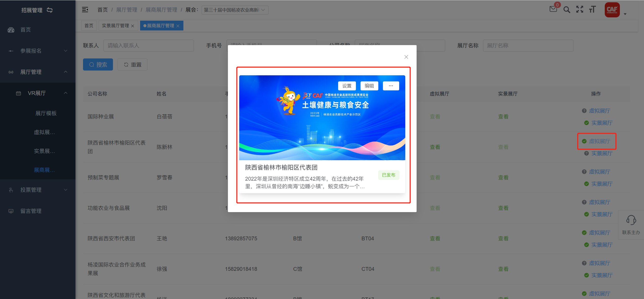Click the C馆 hall cell

(298, 269)
